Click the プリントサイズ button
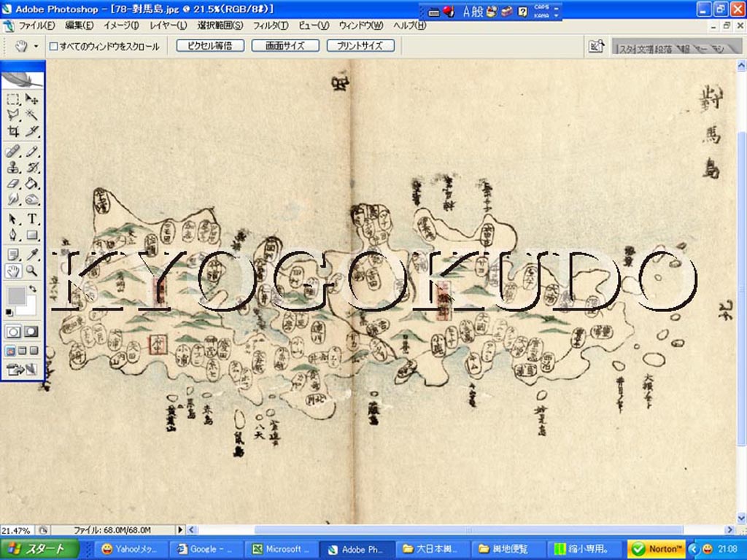The image size is (747, 560). 360,46
